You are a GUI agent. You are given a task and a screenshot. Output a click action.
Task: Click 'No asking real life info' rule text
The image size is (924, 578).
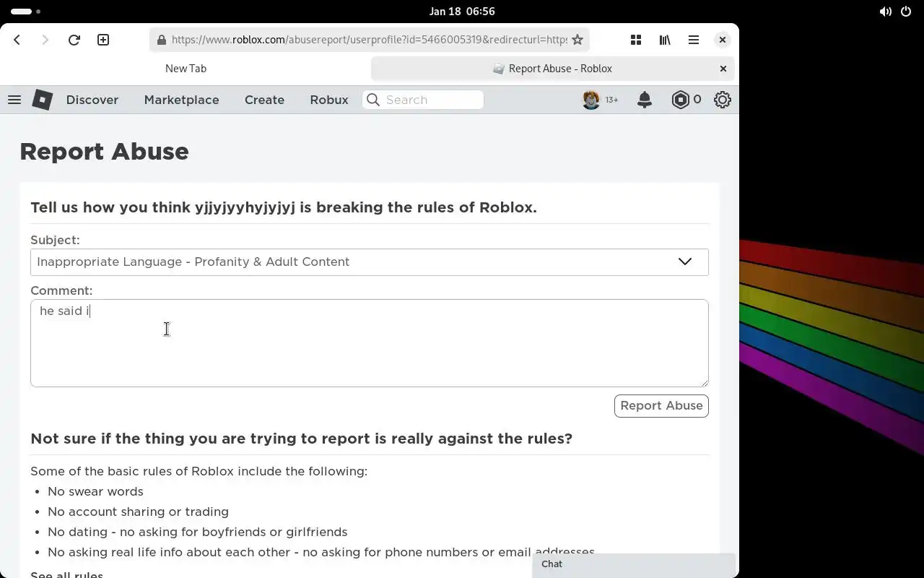[321, 552]
